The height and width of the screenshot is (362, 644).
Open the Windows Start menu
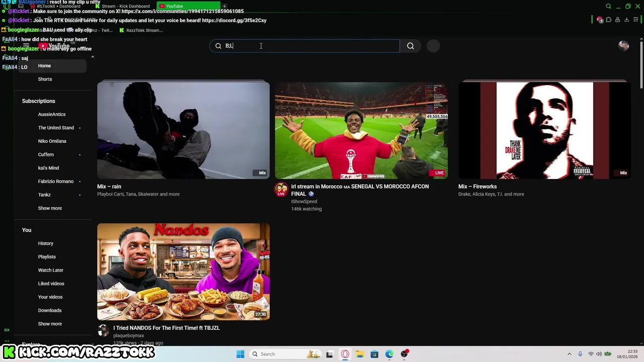click(240, 354)
